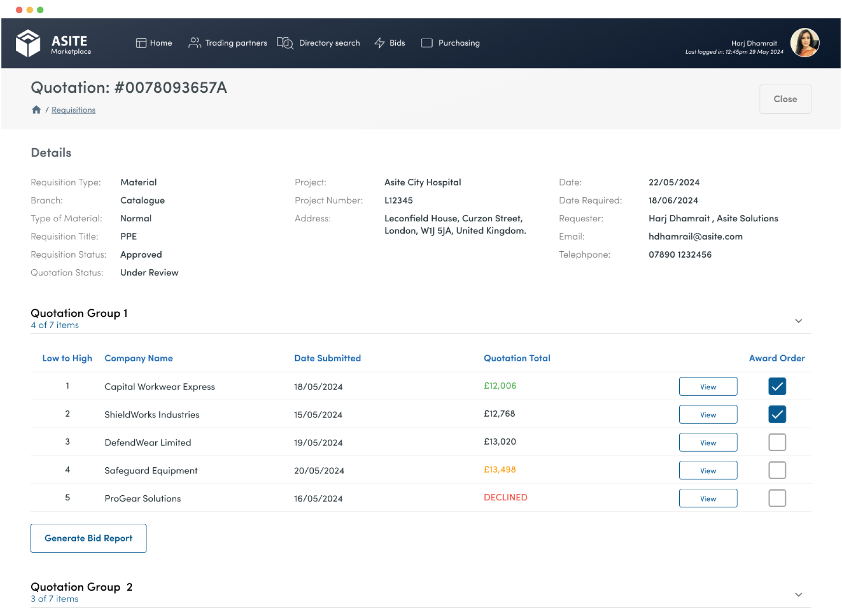View Capital Workwear Express quotation
Image resolution: width=842 pixels, height=616 pixels.
pyautogui.click(x=708, y=387)
